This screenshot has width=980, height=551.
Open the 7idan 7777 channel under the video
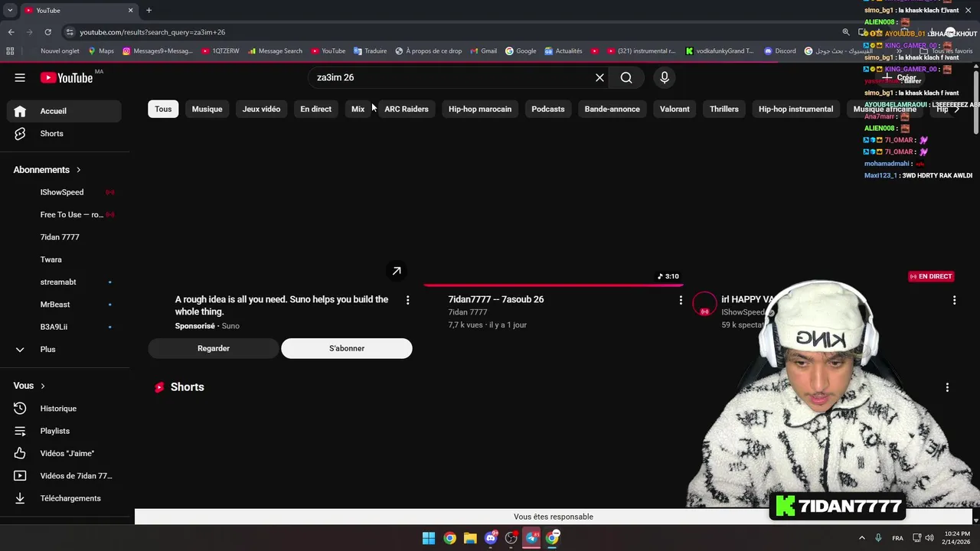(x=468, y=312)
